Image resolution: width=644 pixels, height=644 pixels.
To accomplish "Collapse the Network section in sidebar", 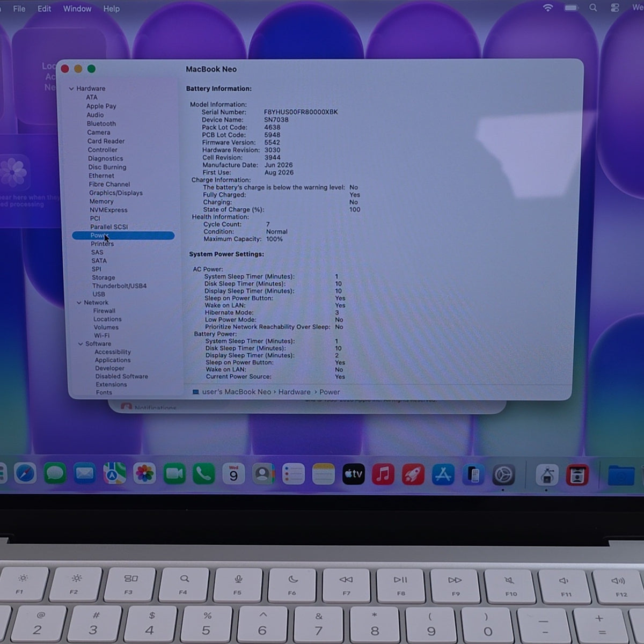I will click(79, 303).
